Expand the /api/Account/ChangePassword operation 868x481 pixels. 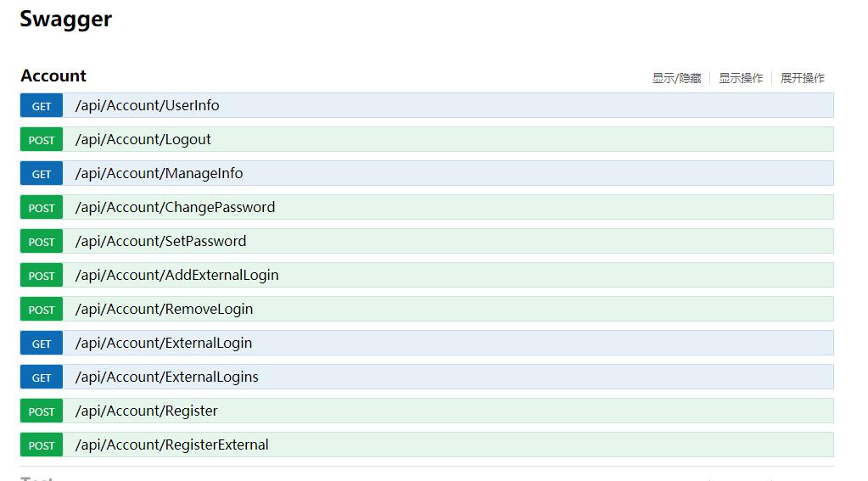pos(175,208)
